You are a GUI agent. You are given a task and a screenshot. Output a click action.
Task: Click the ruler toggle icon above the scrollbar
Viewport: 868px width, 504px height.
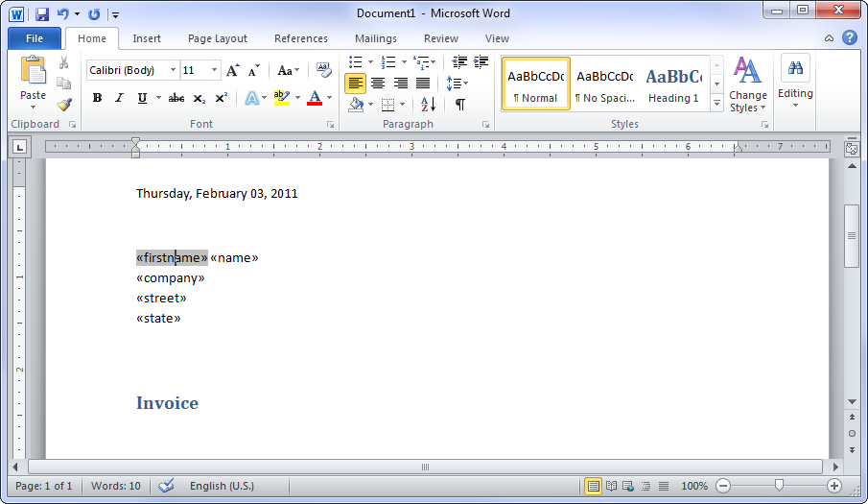[852, 148]
